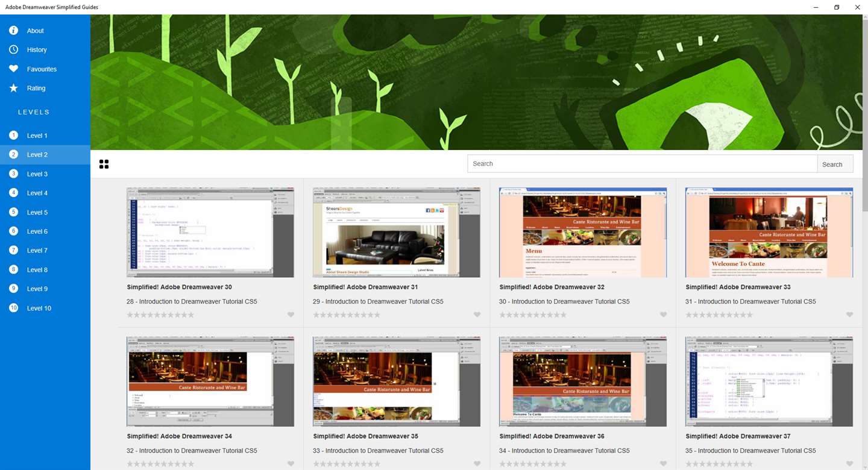Open Simplified! Adobe Dreamweaver 36 thumbnail
Image resolution: width=868 pixels, height=470 pixels.
[x=583, y=382]
